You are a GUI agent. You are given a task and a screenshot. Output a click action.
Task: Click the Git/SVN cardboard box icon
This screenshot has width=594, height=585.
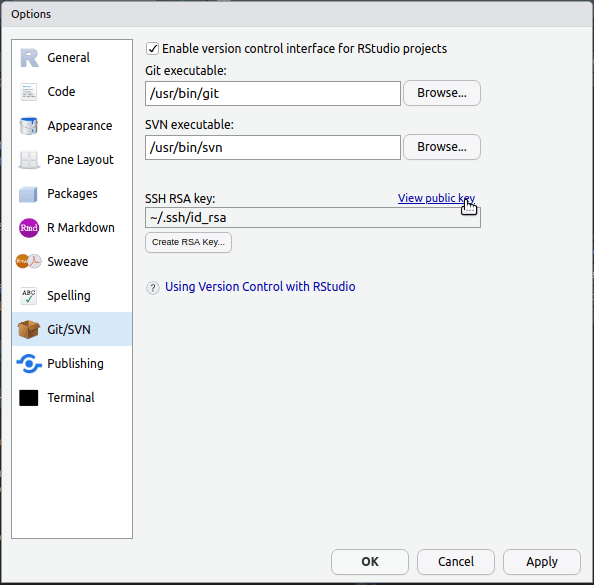[28, 329]
